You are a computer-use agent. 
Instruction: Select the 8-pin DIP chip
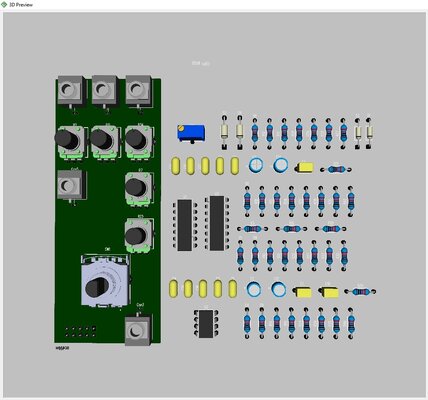click(206, 323)
